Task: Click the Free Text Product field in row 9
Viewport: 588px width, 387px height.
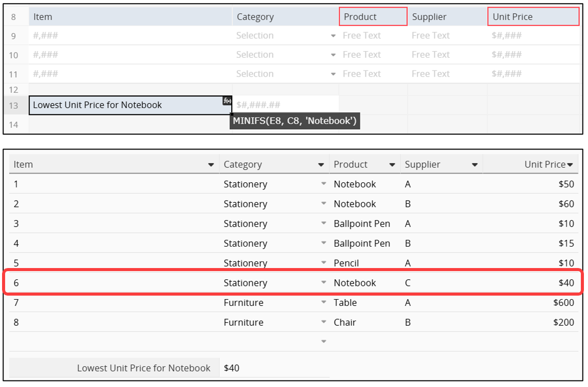Action: click(x=362, y=36)
